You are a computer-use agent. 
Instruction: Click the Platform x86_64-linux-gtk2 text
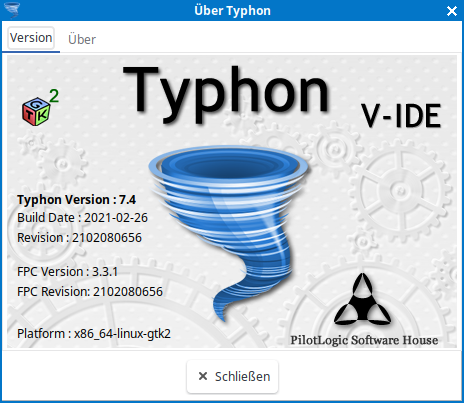94,334
